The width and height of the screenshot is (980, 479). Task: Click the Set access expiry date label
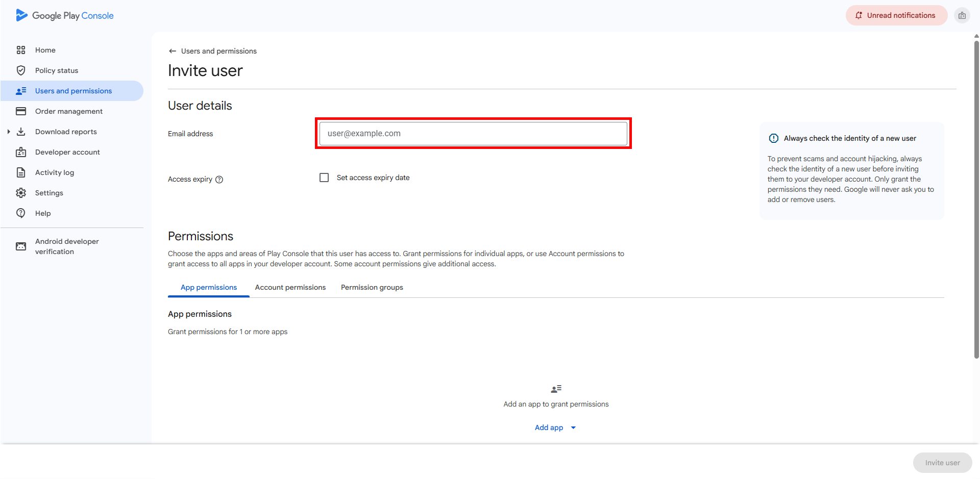pyautogui.click(x=373, y=178)
